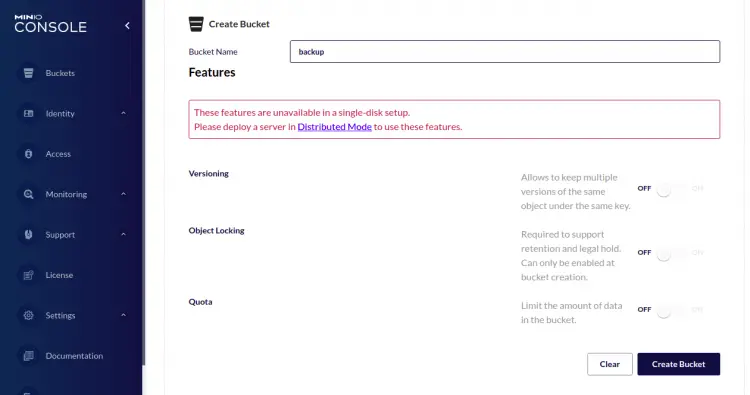
Task: Click the Documentation icon in sidebar
Action: click(x=28, y=356)
